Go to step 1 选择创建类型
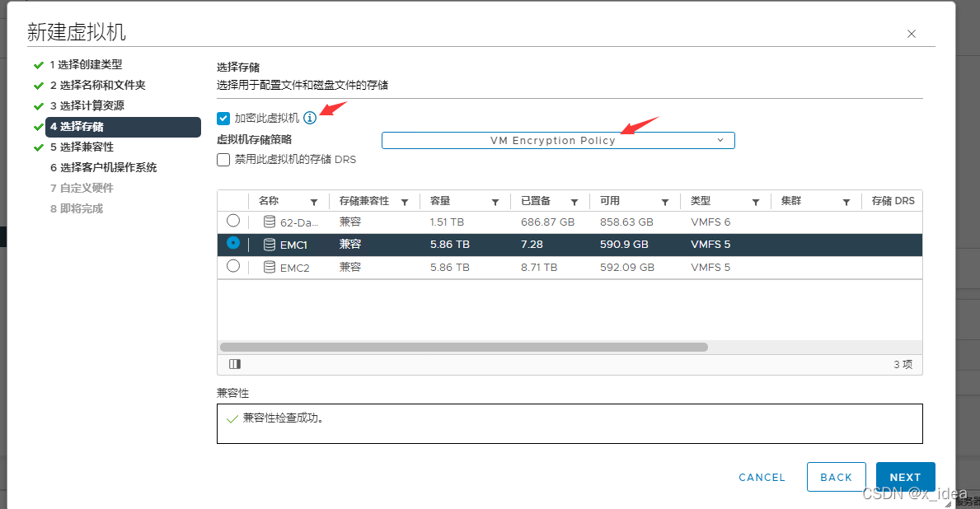Viewport: 980px width, 509px height. tap(86, 64)
